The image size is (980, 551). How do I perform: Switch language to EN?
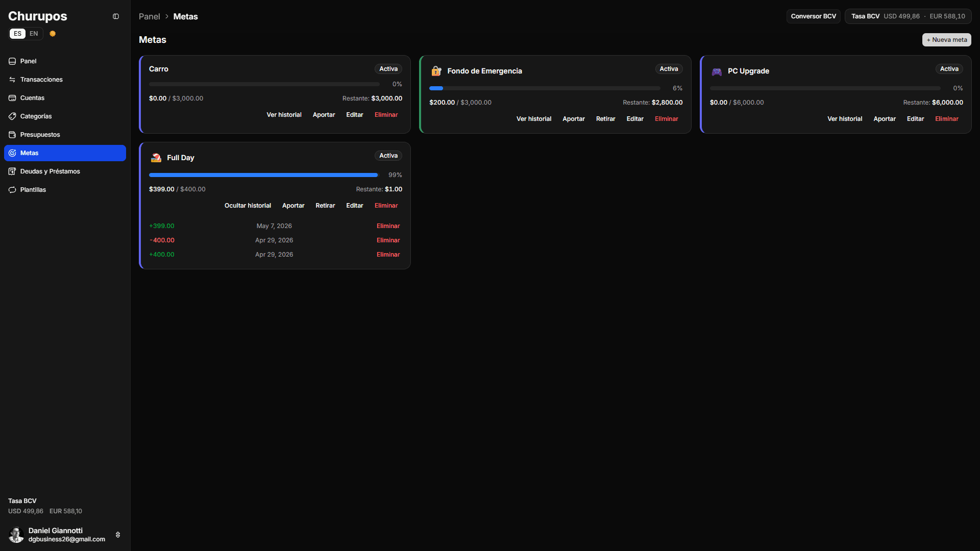click(x=34, y=34)
